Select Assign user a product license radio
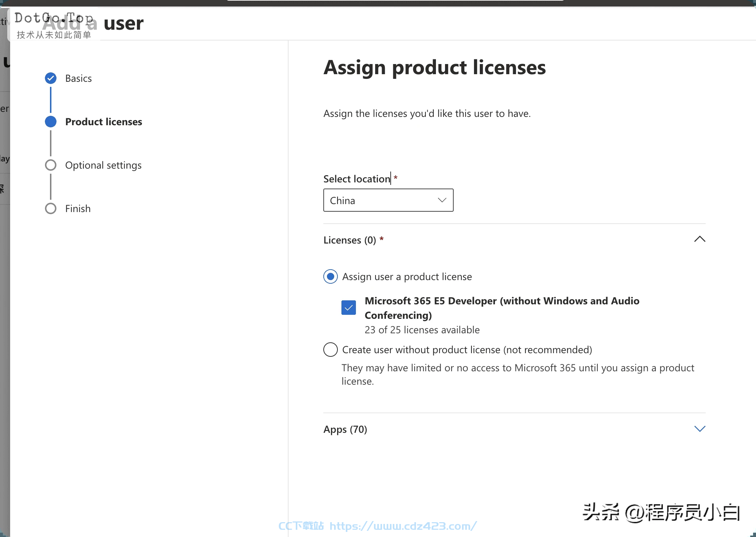The image size is (756, 537). pyautogui.click(x=331, y=277)
